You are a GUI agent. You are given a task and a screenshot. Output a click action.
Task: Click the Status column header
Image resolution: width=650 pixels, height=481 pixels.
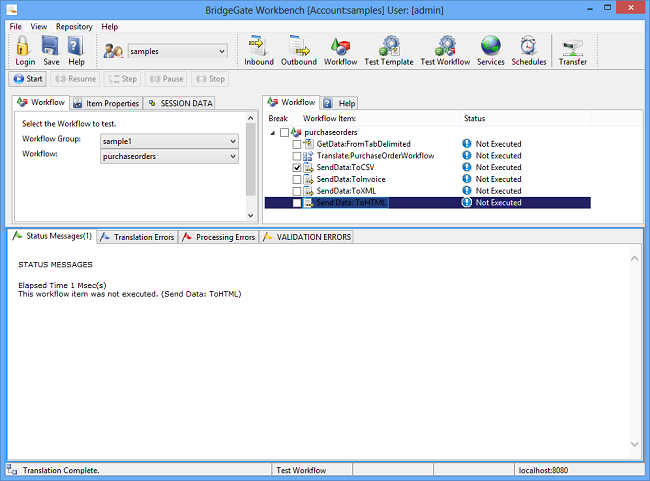pos(525,119)
